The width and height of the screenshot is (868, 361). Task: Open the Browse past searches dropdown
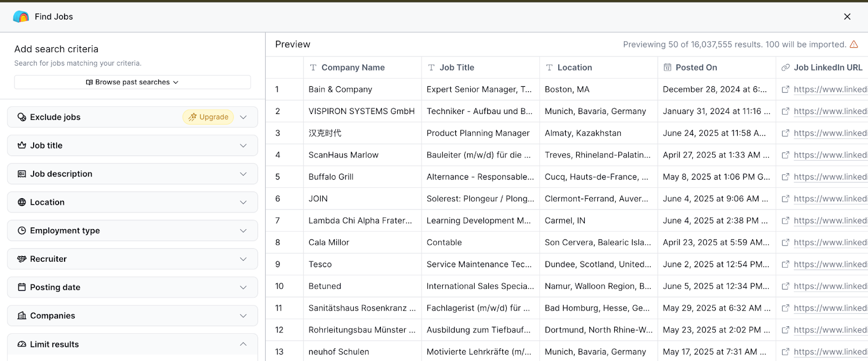132,82
